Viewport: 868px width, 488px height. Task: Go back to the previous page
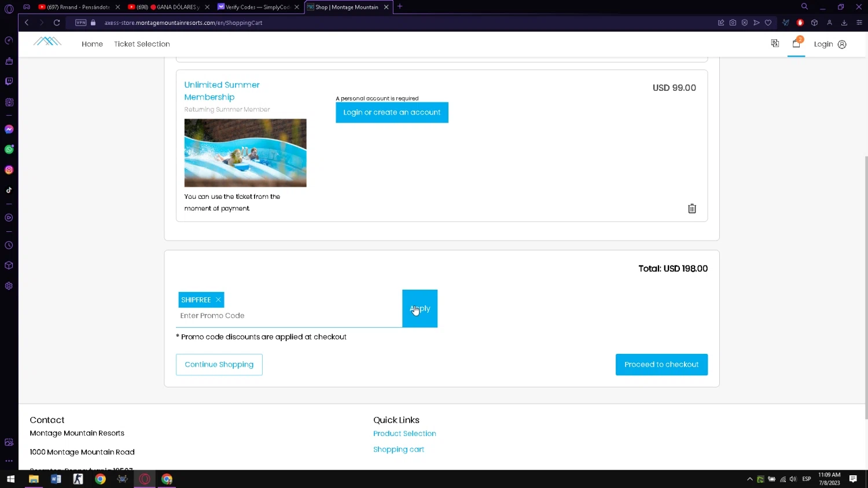[x=27, y=23]
